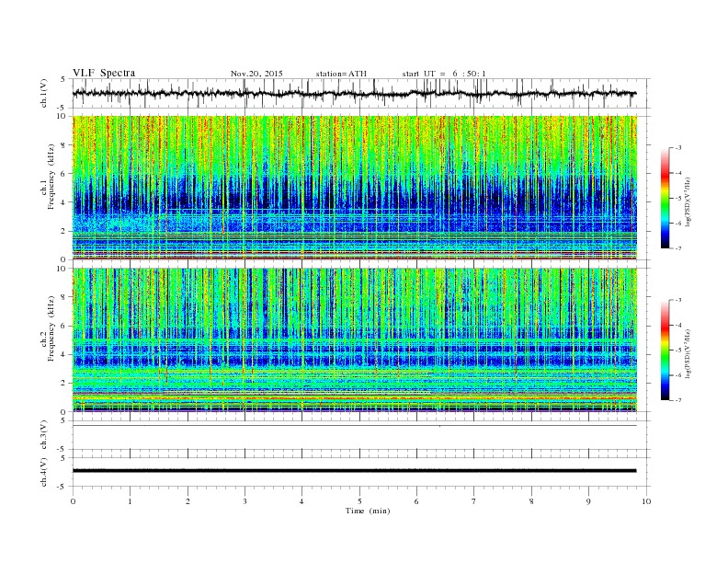Select the "start UT = 6:50:1" header text
The width and height of the screenshot is (728, 563).
pos(444,74)
